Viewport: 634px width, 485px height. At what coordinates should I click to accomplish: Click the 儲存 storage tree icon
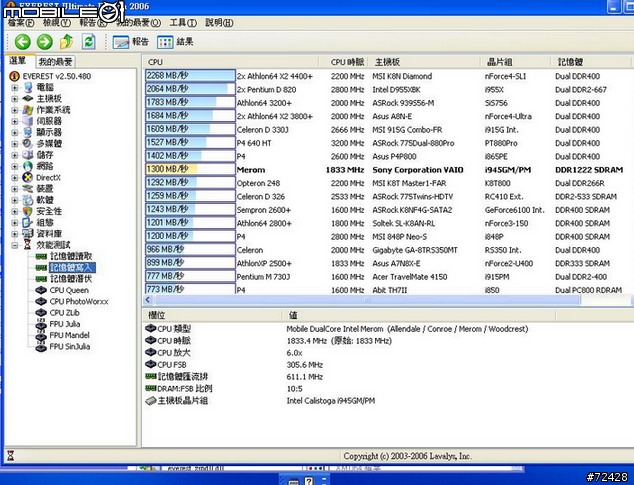coord(28,155)
